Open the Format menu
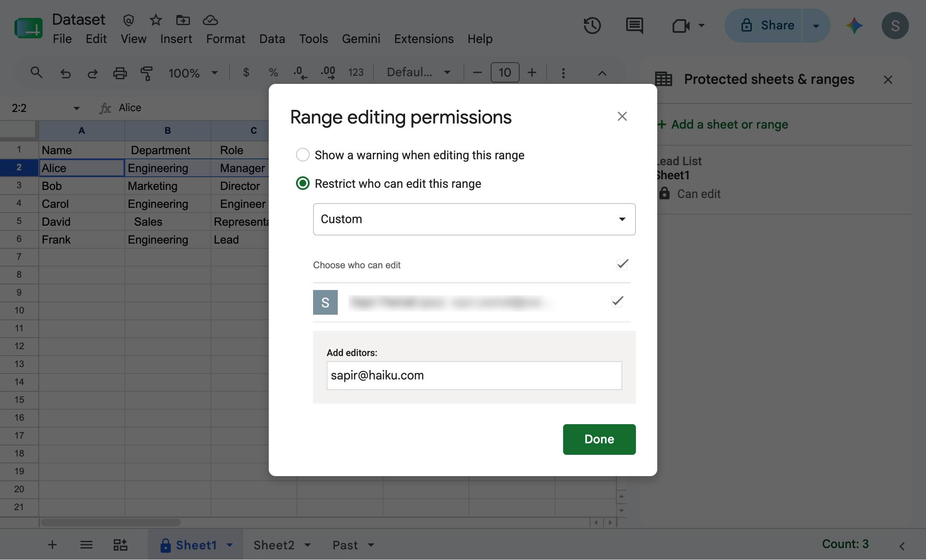Image resolution: width=926 pixels, height=560 pixels. [x=225, y=39]
